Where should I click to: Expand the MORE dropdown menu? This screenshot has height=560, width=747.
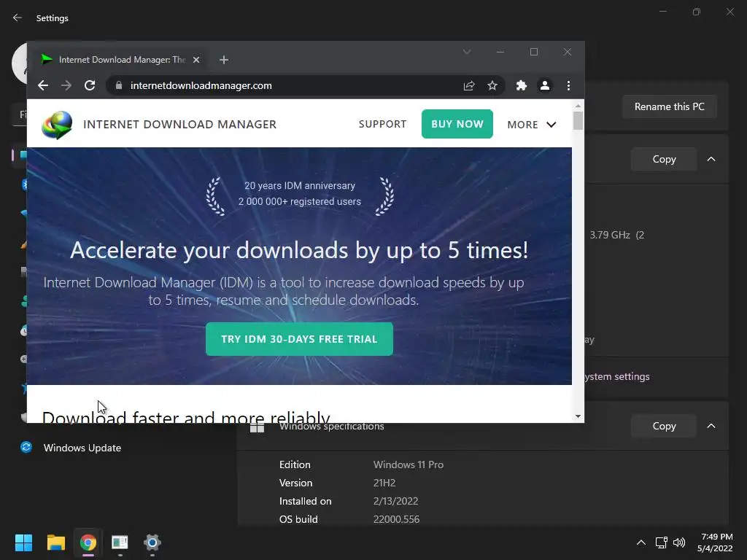[x=531, y=125]
